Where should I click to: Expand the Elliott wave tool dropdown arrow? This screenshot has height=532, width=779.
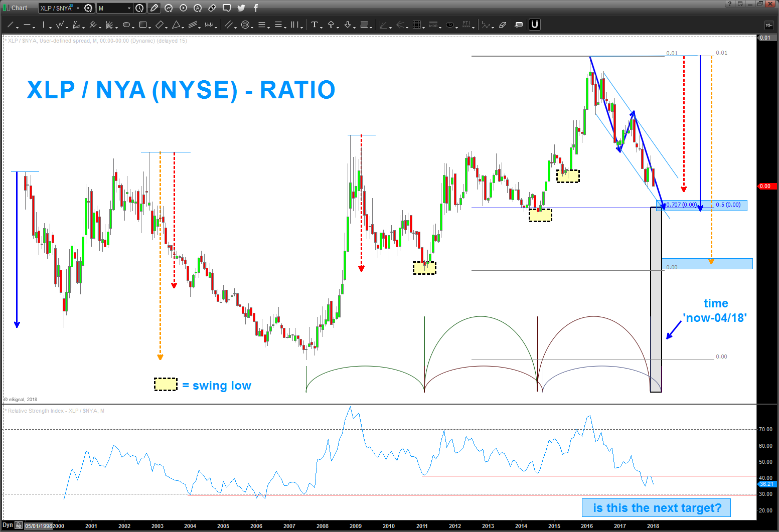coord(493,27)
